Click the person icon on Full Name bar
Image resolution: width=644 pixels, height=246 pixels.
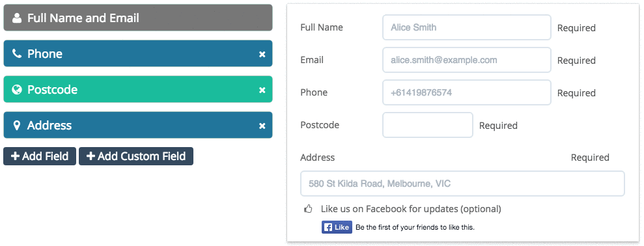pyautogui.click(x=17, y=18)
